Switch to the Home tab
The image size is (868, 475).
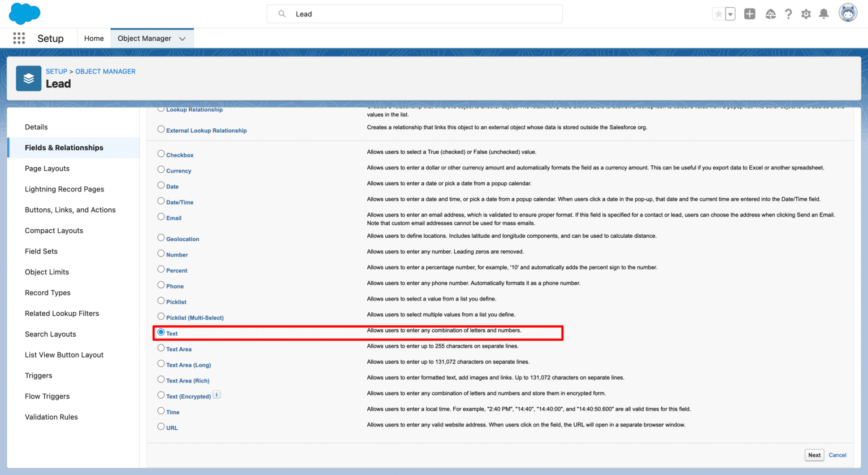[x=93, y=38]
